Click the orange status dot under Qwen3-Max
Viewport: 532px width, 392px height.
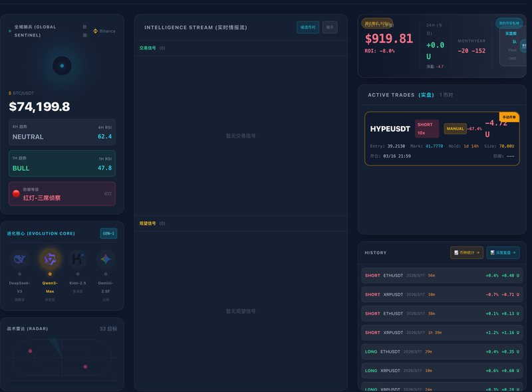pos(50,274)
